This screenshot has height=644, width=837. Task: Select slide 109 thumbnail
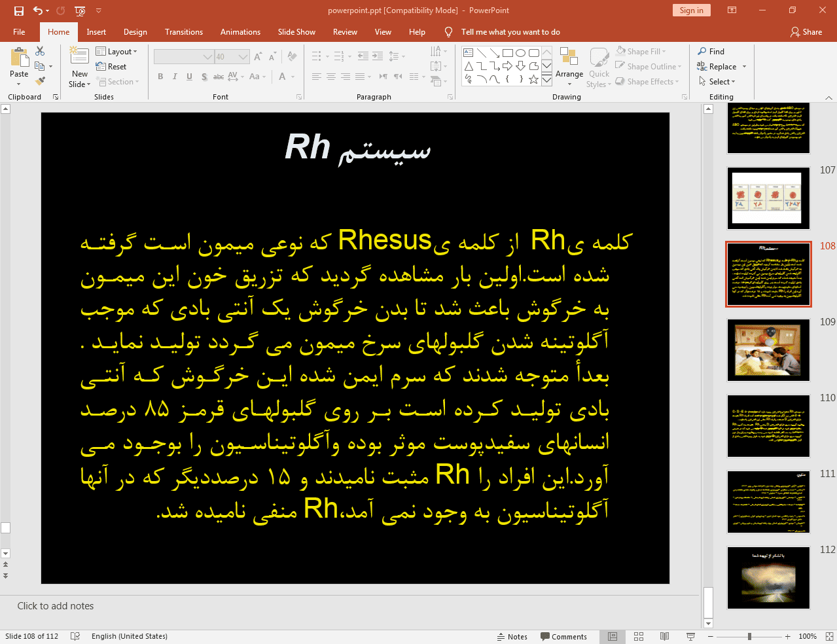pos(768,350)
